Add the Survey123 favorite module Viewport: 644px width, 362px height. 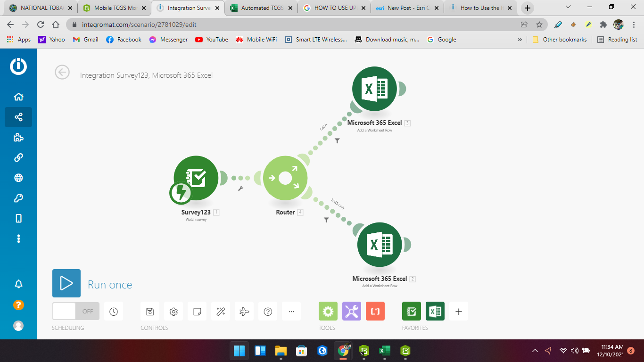tap(412, 312)
